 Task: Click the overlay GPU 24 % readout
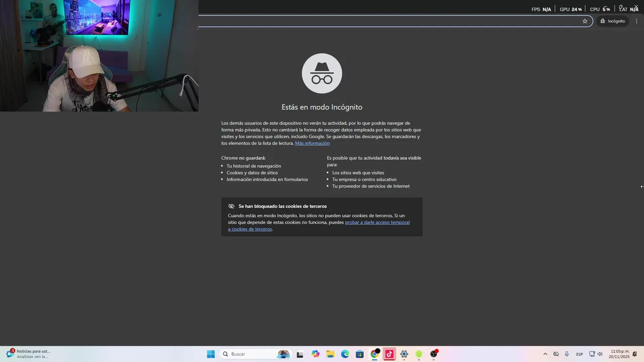coord(571,9)
